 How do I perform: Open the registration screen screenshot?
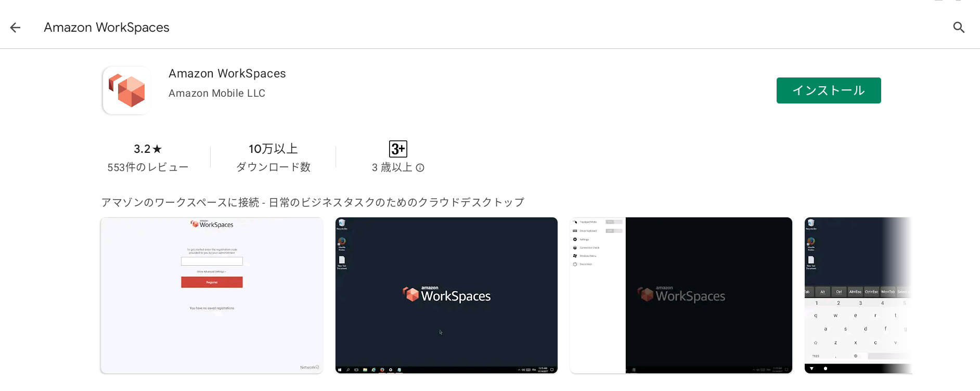point(212,295)
